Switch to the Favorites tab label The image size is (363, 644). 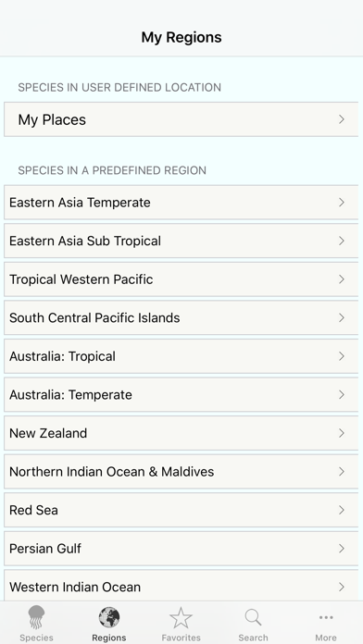(x=181, y=638)
